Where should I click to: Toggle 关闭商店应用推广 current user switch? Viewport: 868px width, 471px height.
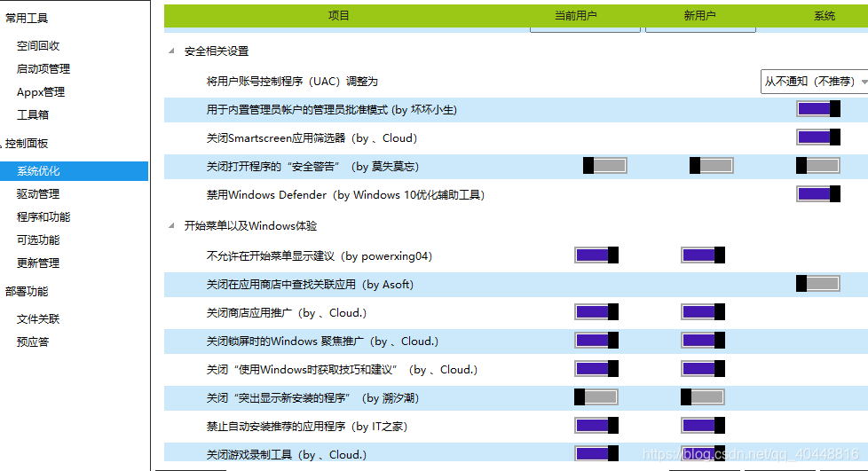click(x=596, y=312)
